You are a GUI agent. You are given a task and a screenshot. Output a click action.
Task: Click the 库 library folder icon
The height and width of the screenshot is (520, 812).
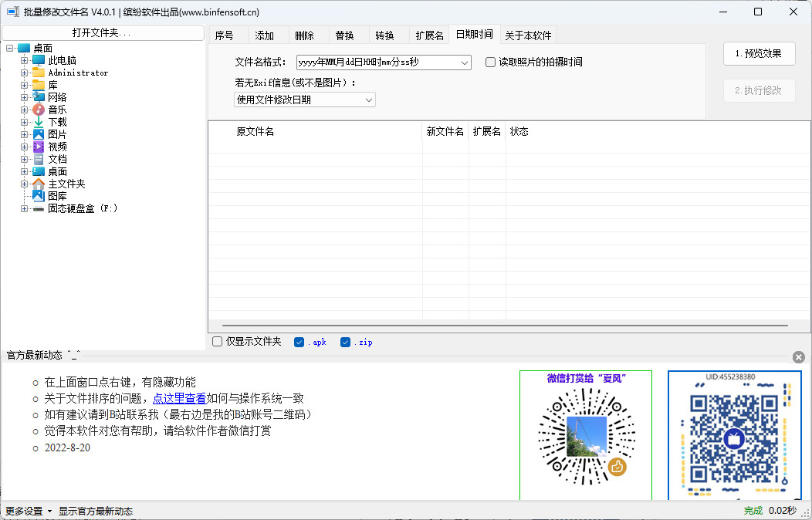(39, 86)
